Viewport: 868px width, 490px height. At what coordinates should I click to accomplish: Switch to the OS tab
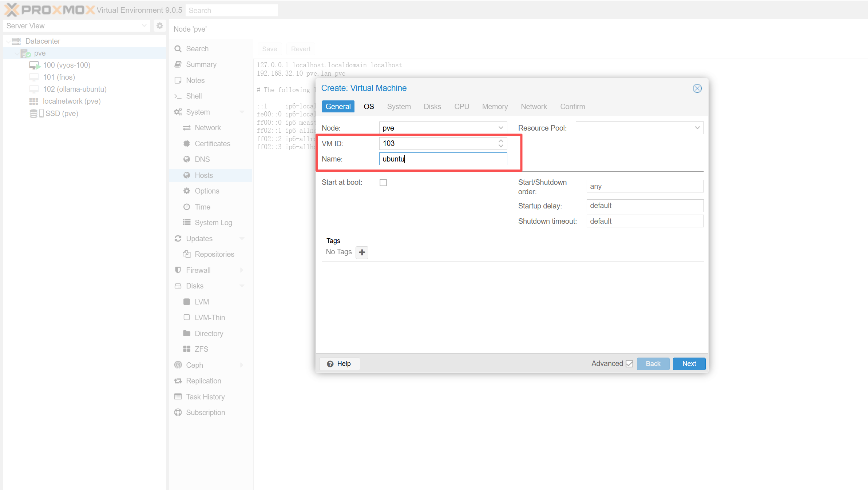[369, 107]
